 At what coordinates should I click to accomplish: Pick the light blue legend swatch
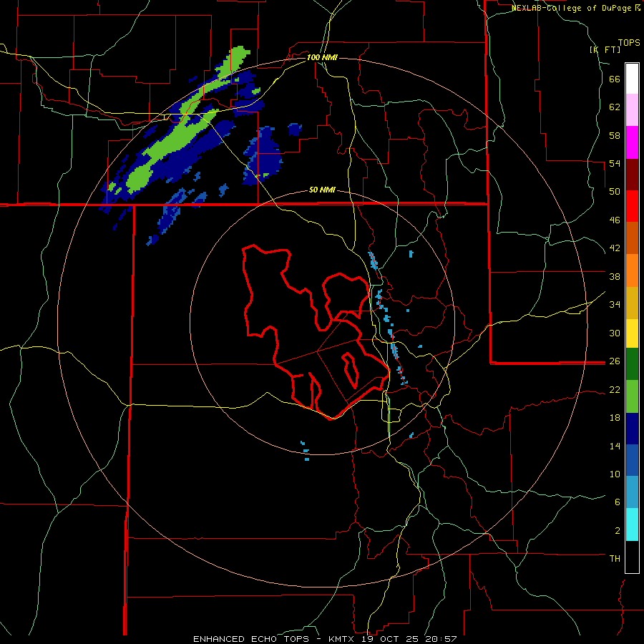pyautogui.click(x=632, y=492)
